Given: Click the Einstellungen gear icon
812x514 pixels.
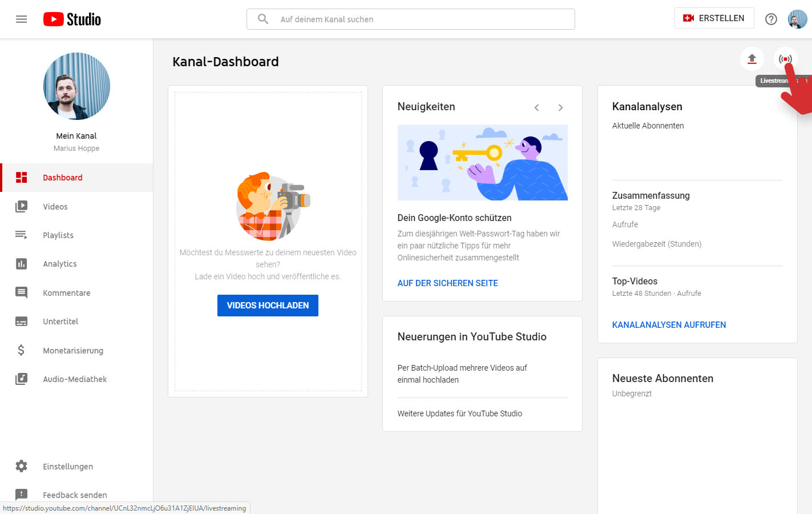Looking at the screenshot, I should pos(21,466).
